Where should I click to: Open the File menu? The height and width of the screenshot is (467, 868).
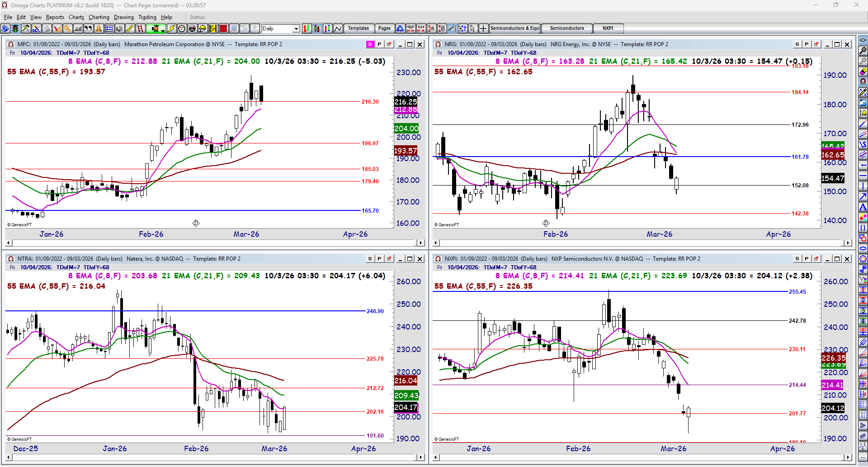(x=8, y=17)
